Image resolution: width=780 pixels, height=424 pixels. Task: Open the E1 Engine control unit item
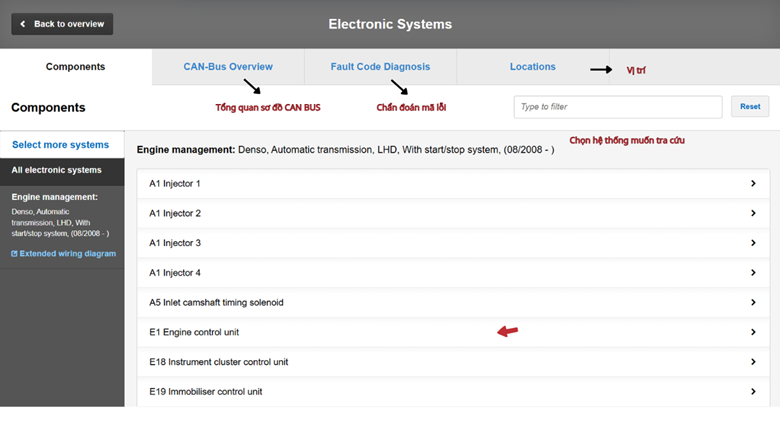click(194, 332)
